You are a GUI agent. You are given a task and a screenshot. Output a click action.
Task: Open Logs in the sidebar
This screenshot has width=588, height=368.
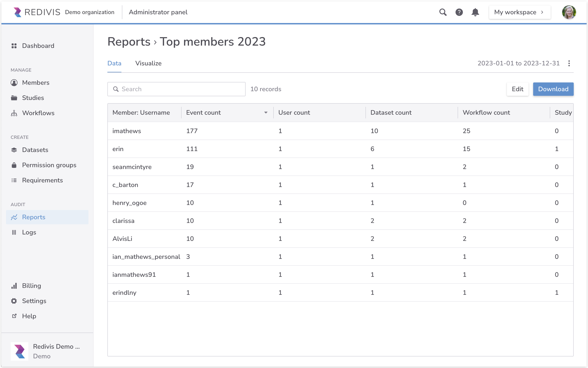click(29, 232)
